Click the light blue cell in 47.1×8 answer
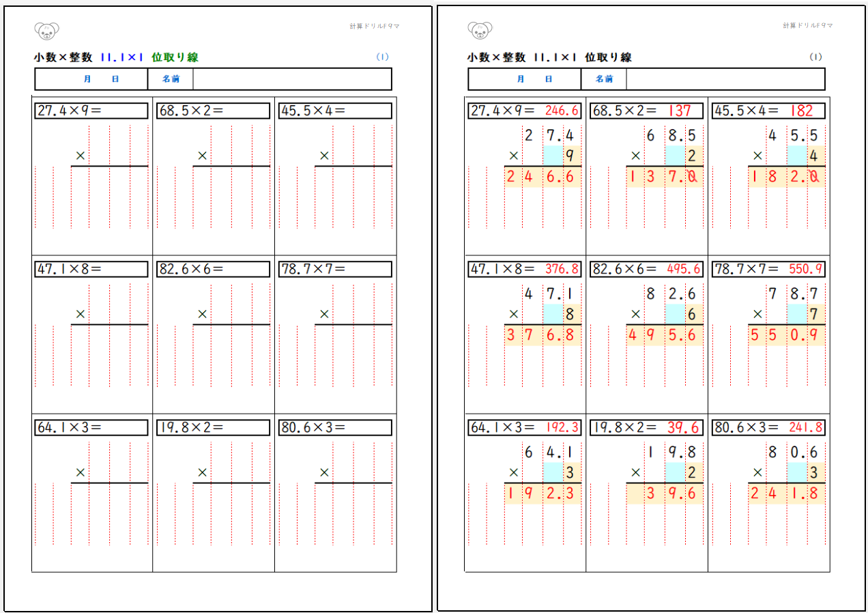Viewport: 868px width, 613px height. point(553,314)
